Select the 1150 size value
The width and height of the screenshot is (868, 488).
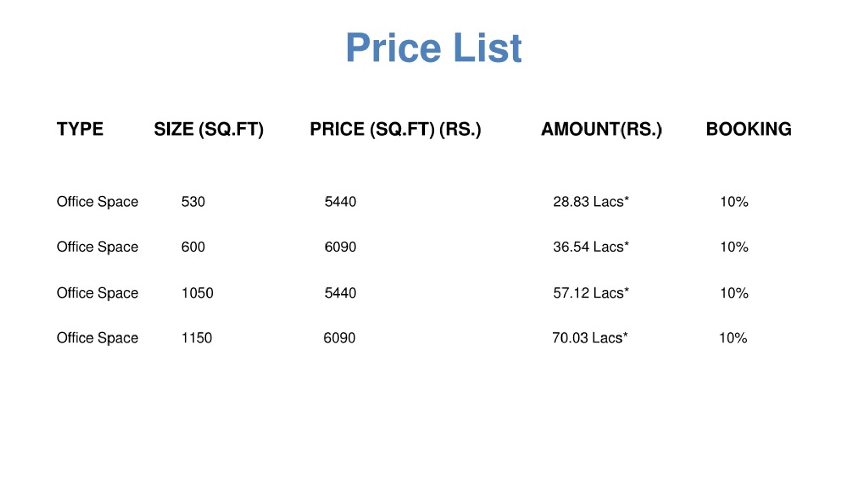[197, 338]
